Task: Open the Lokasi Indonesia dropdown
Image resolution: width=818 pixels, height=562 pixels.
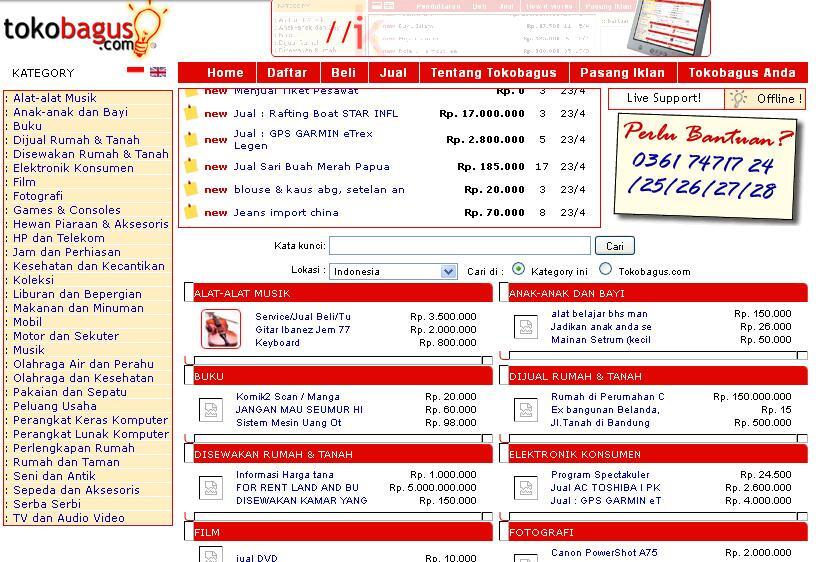Action: (393, 271)
